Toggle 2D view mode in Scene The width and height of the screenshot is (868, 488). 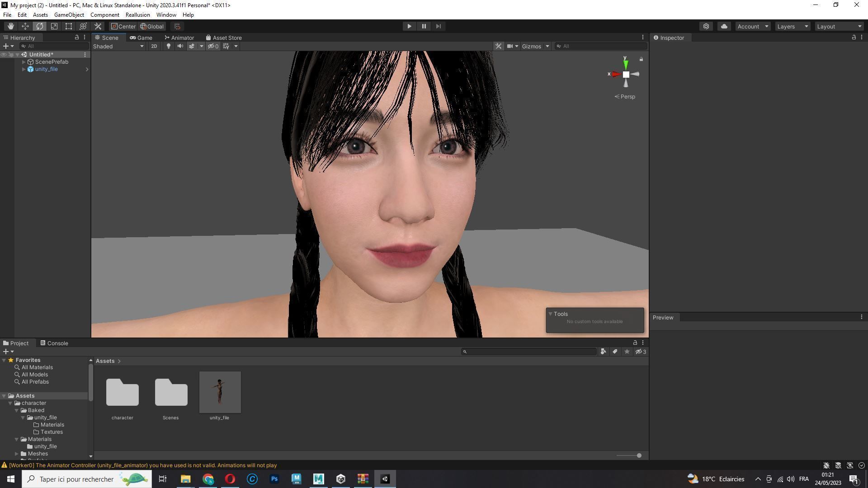[x=154, y=46]
